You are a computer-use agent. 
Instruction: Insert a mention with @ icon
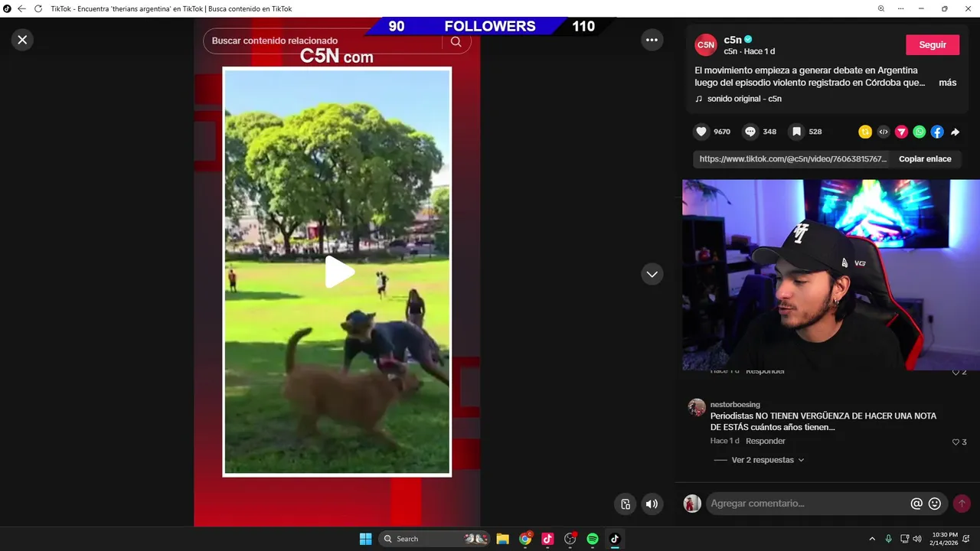pyautogui.click(x=916, y=504)
